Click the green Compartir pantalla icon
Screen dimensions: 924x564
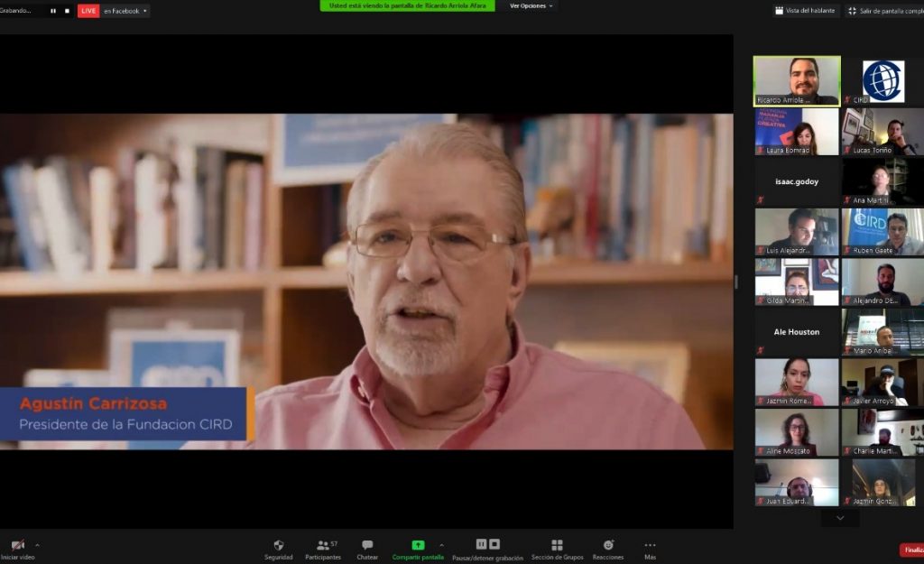[x=418, y=545]
